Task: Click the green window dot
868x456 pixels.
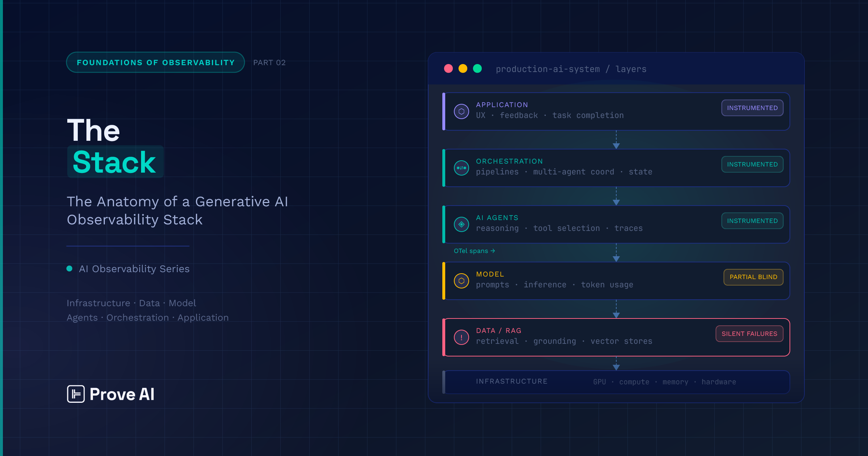Action: (x=477, y=69)
